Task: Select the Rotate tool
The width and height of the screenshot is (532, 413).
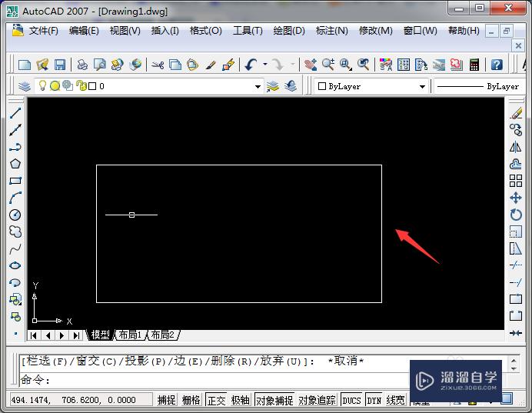Action: 516,215
